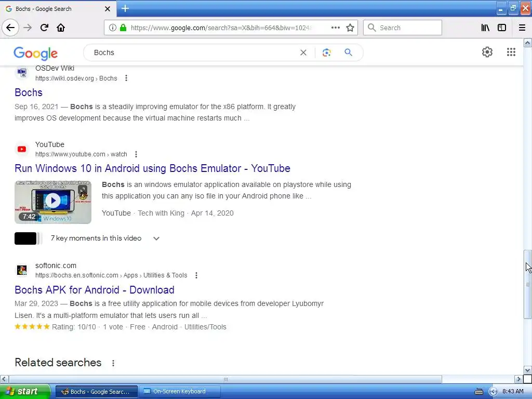Open more options for OSDev Wiki result

click(x=126, y=78)
